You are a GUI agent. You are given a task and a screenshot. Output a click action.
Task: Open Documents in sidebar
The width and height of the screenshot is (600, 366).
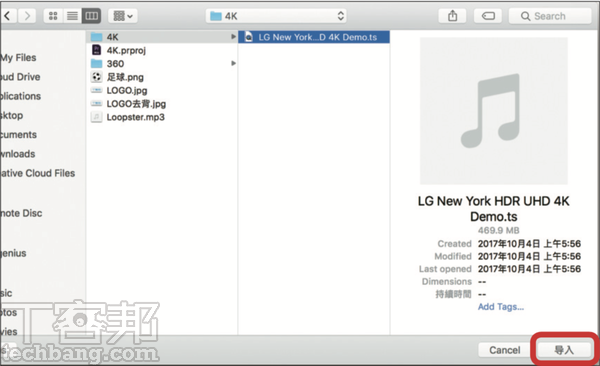point(18,134)
